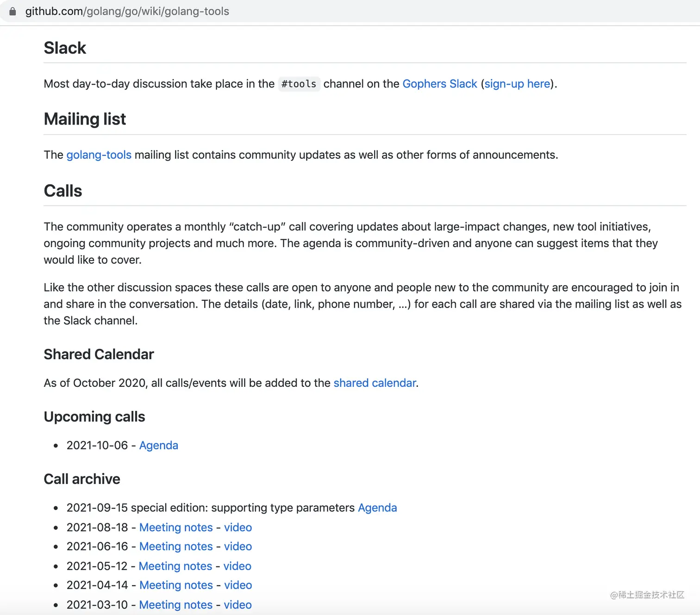Click the Slack section heading
Viewport: 700px width, 615px height.
pyautogui.click(x=65, y=48)
